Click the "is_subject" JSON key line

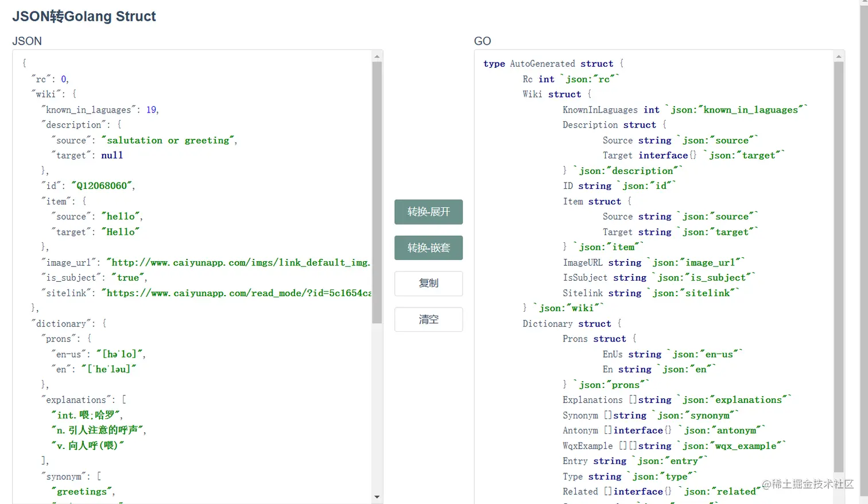94,278
